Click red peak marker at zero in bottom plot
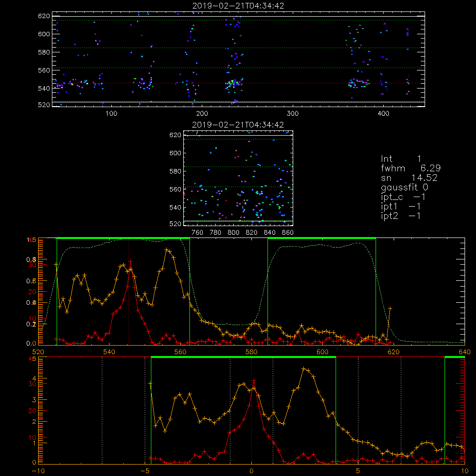 click(x=254, y=381)
